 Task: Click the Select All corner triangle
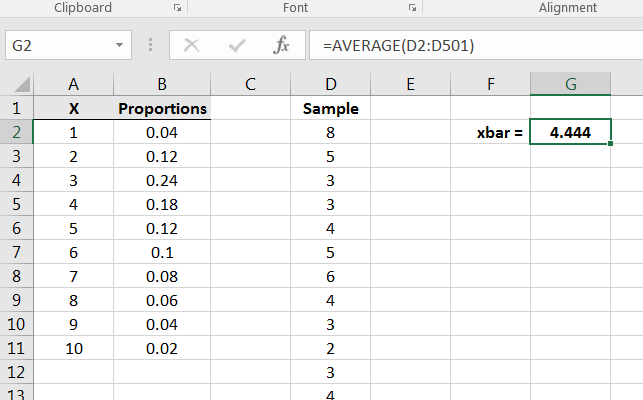22,85
